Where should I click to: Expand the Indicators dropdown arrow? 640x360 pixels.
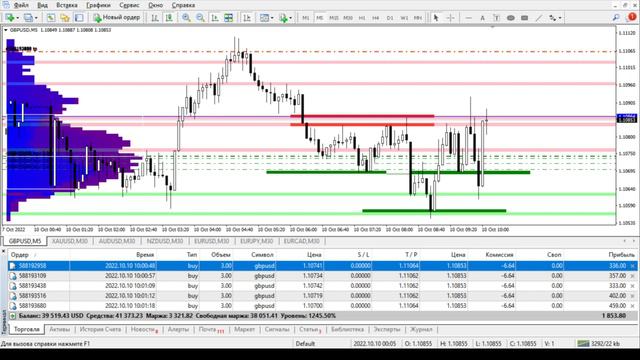[x=291, y=18]
